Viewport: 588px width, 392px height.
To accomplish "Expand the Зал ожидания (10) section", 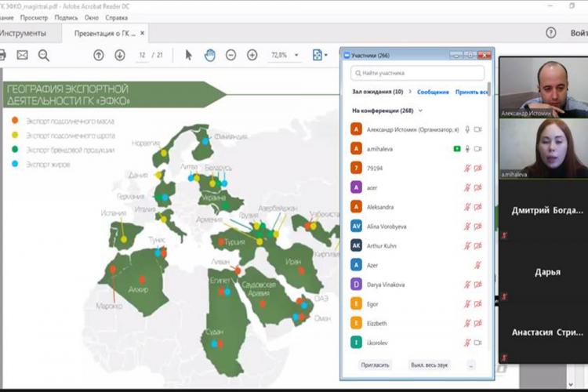I will (410, 92).
